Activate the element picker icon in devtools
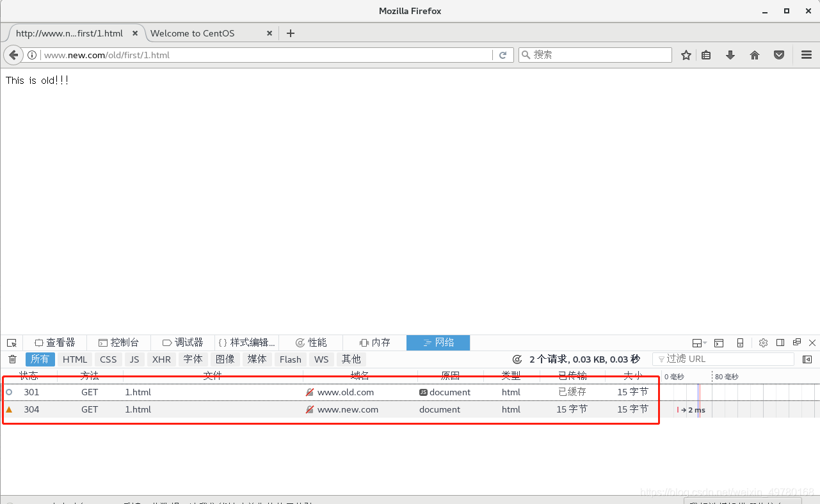Image resolution: width=820 pixels, height=504 pixels. [12, 343]
